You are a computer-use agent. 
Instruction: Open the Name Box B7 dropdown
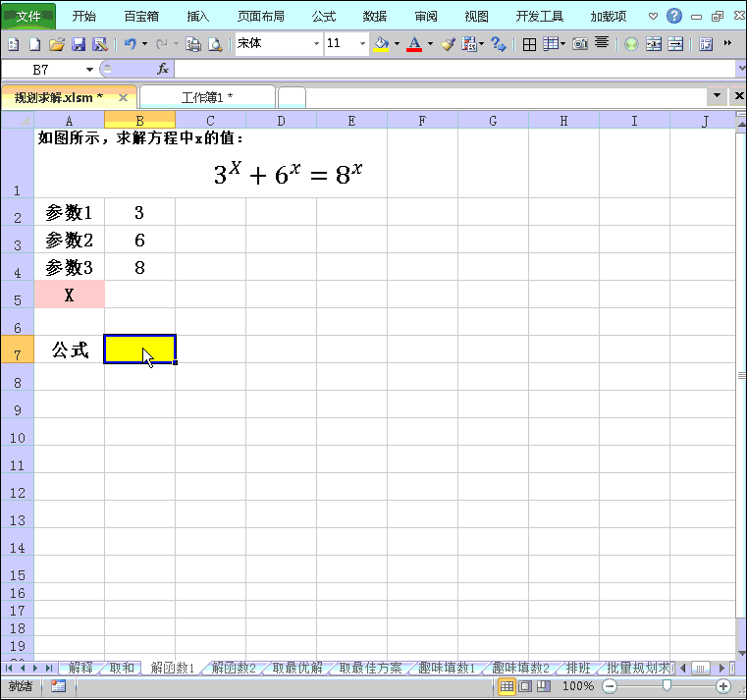pos(89,70)
